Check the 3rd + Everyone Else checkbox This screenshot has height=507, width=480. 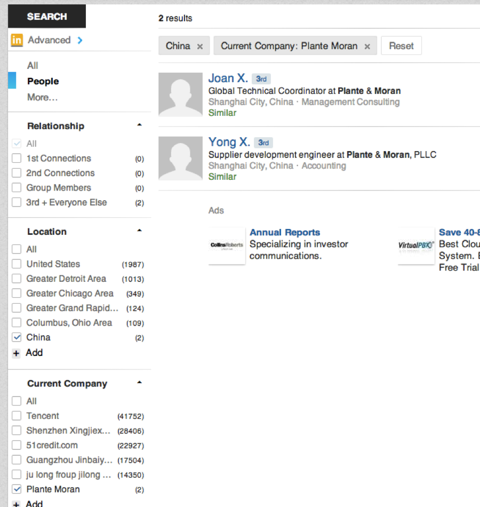pyautogui.click(x=16, y=202)
